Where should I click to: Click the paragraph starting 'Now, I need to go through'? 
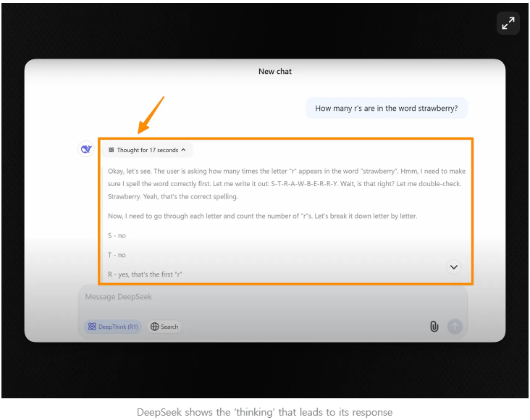262,216
